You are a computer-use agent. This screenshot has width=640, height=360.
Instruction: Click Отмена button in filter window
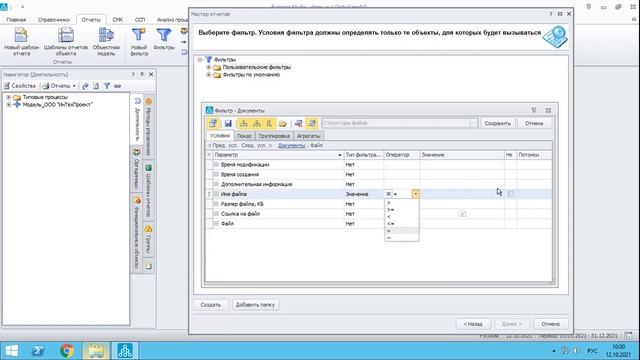click(x=534, y=123)
